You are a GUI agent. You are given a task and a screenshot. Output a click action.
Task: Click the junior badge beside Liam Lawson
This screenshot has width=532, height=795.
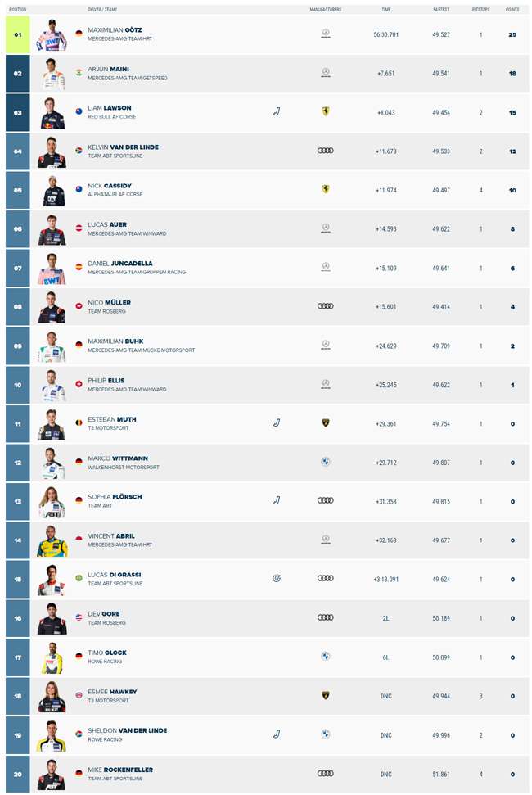(x=277, y=111)
